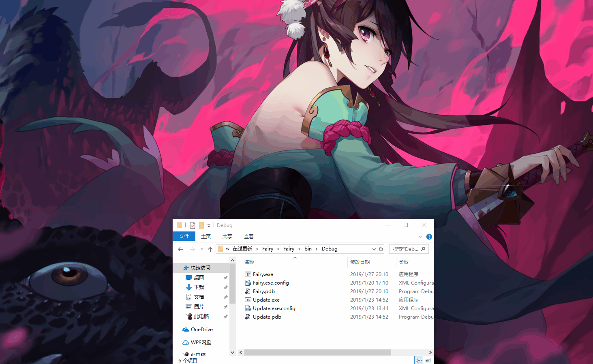Switch to the 主页 ribbon tab

pos(206,236)
